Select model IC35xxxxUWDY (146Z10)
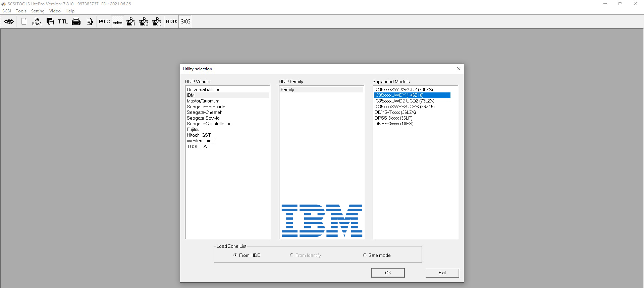This screenshot has width=644, height=288. click(x=412, y=95)
